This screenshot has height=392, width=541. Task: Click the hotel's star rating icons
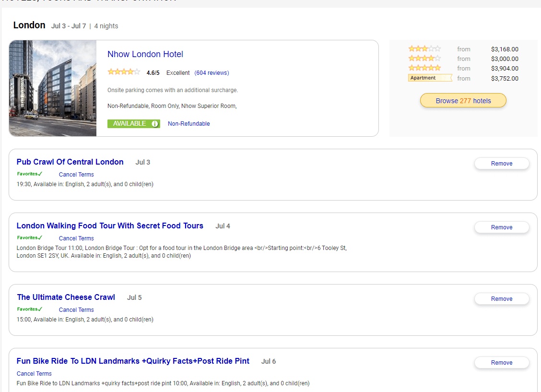124,72
